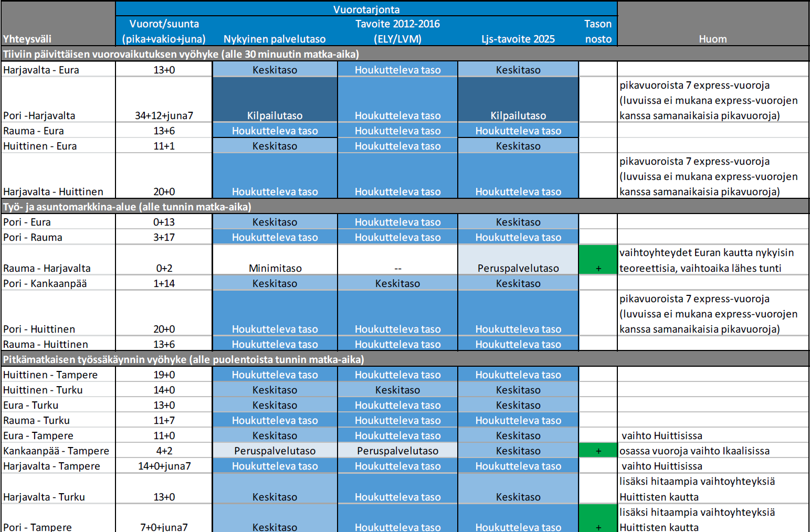The width and height of the screenshot is (810, 532).
Task: Select the Tiiviin päivittäisen vuorovaikutuksen vyöhyke section row
Action: pos(405,54)
